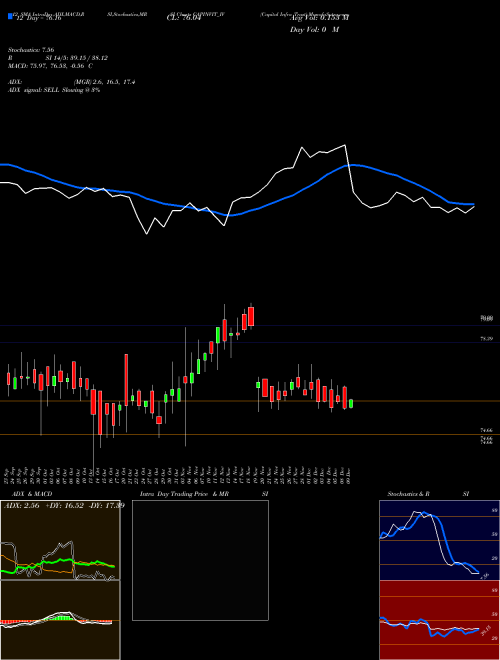Click the 74.66 price level label

click(487, 430)
